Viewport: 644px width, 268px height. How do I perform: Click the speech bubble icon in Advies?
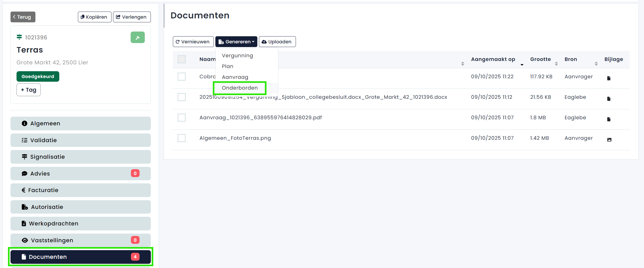(24, 173)
